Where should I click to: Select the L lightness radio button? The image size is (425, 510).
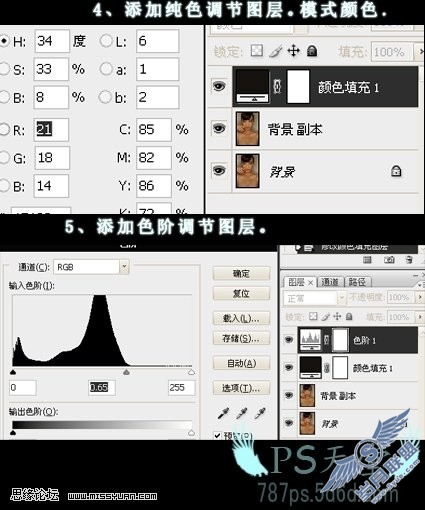[105, 41]
